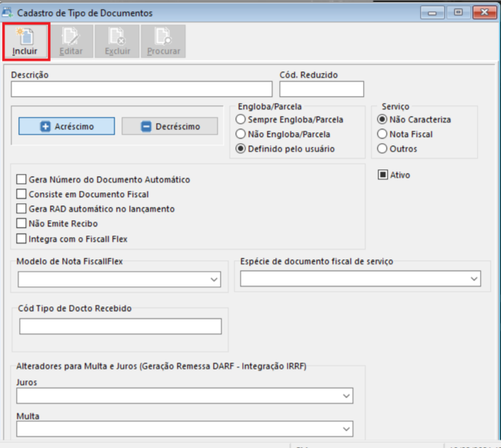Click the Editar toolbar button
This screenshot has height=448, width=501.
click(71, 42)
